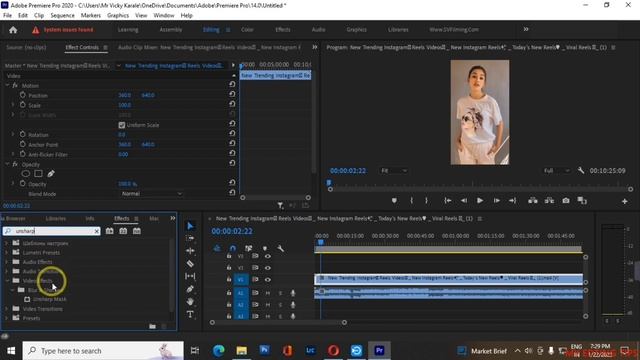640x360 pixels.
Task: Open Comparison View button
Action: coord(582,200)
